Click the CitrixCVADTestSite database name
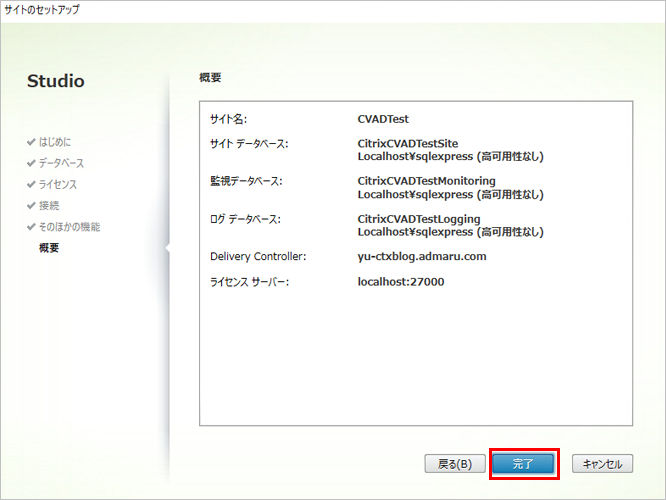This screenshot has width=666, height=500. coord(407,144)
